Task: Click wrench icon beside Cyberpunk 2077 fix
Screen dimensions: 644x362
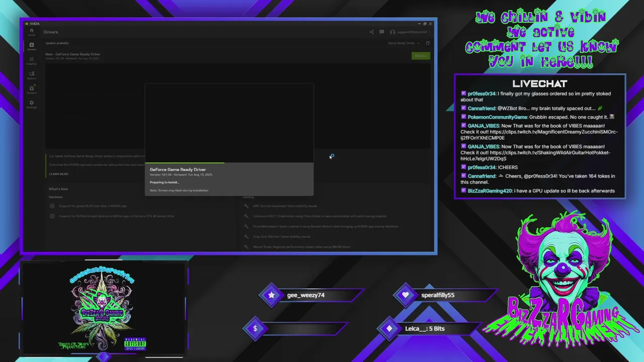Action: tap(246, 216)
